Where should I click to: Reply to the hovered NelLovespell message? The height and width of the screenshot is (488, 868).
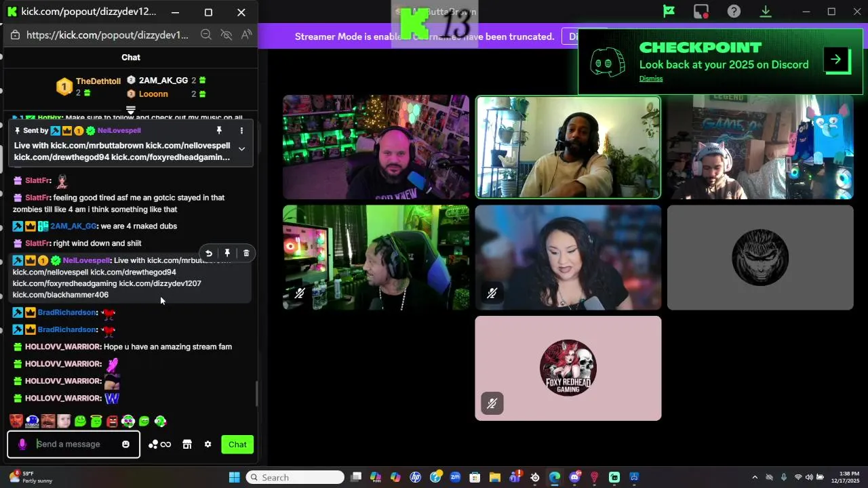[209, 253]
